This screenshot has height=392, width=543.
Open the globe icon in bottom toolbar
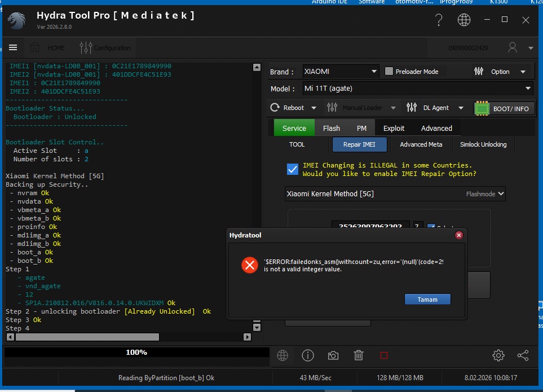282,355
